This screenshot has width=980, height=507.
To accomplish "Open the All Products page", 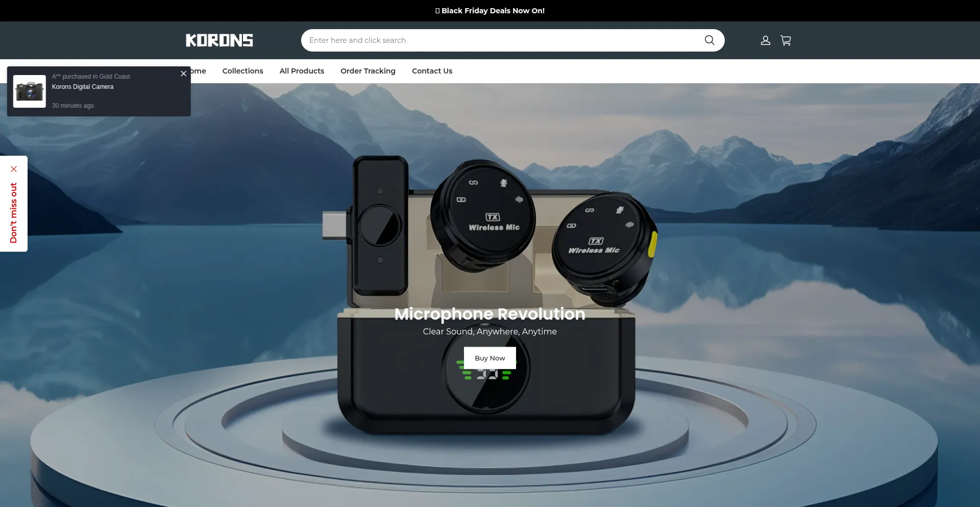I will click(x=302, y=71).
